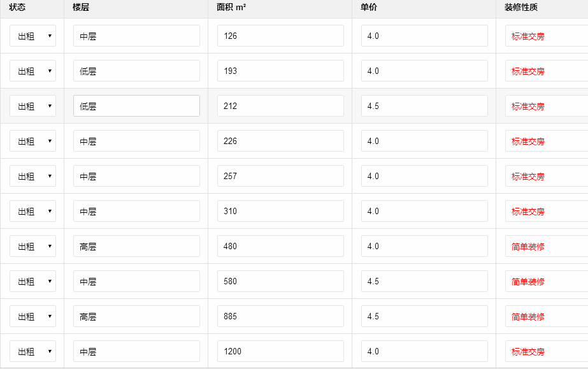Open the 出租 status dropdown in the 126 area row
Image resolution: width=588 pixels, height=369 pixels.
[x=32, y=36]
